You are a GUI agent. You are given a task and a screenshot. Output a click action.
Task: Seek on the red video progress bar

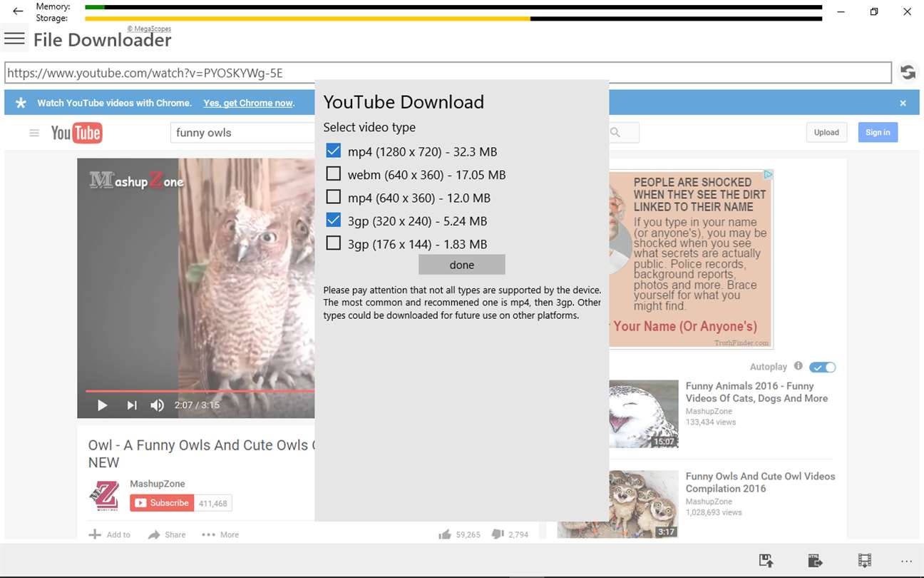[200, 391]
